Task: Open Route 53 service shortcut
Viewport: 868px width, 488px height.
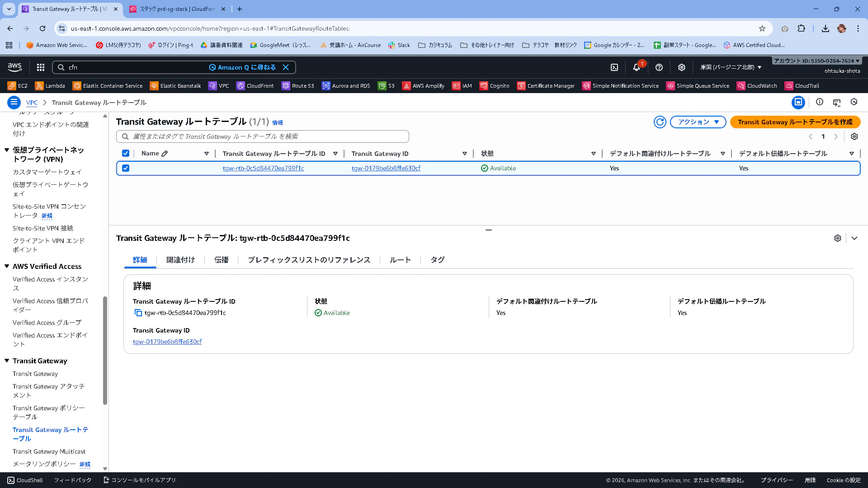Action: (297, 86)
